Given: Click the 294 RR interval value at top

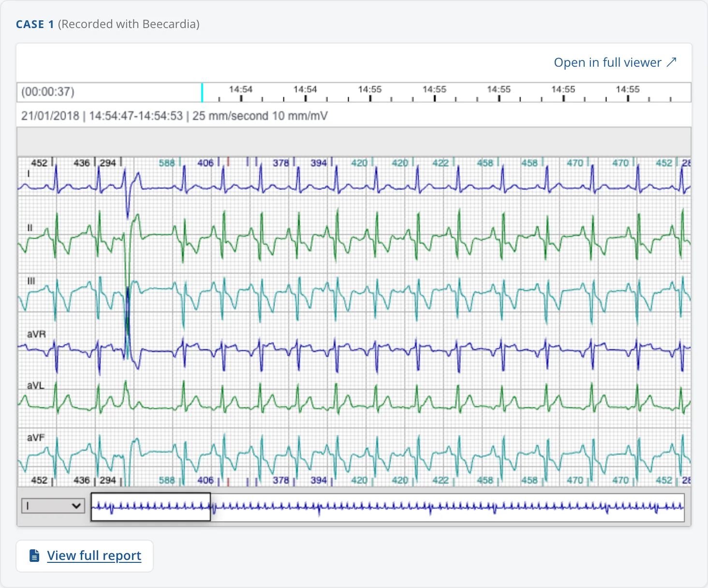Looking at the screenshot, I should tap(108, 163).
